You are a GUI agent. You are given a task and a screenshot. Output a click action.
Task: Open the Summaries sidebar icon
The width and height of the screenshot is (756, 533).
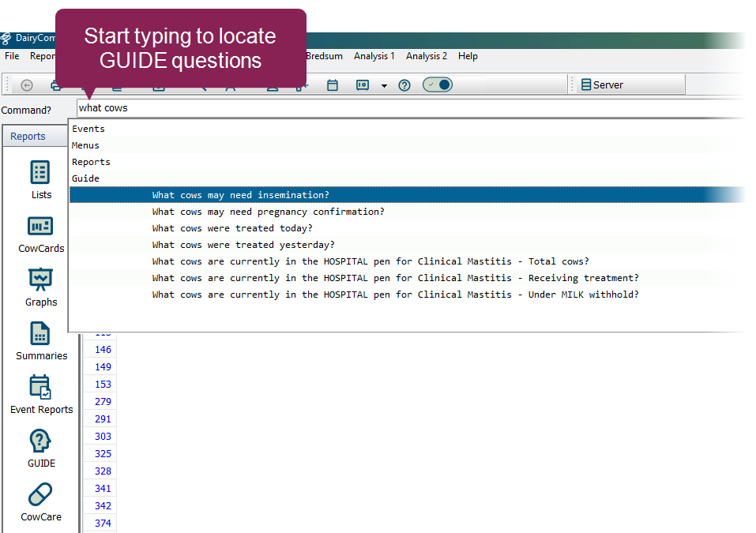pos(40,334)
